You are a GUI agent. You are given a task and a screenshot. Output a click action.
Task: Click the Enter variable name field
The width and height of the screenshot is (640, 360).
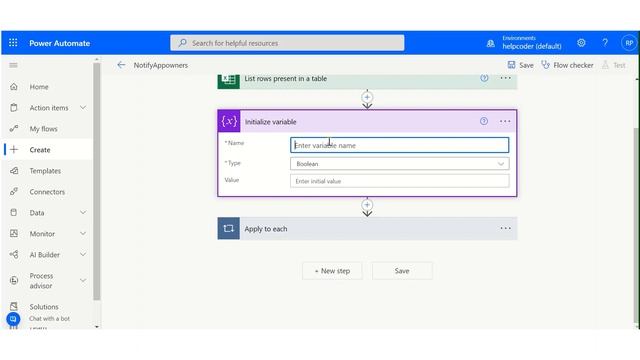tap(400, 145)
